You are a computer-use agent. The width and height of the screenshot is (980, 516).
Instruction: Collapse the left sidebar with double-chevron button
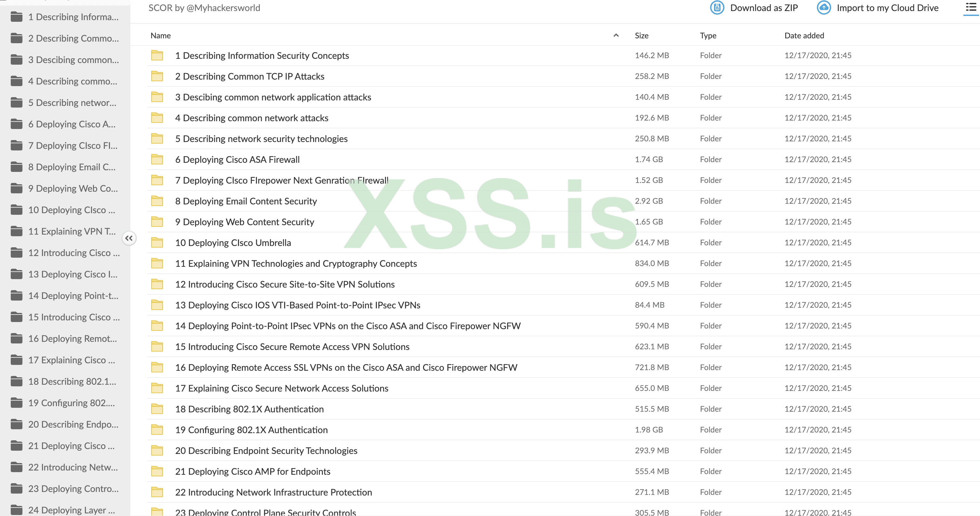(129, 239)
